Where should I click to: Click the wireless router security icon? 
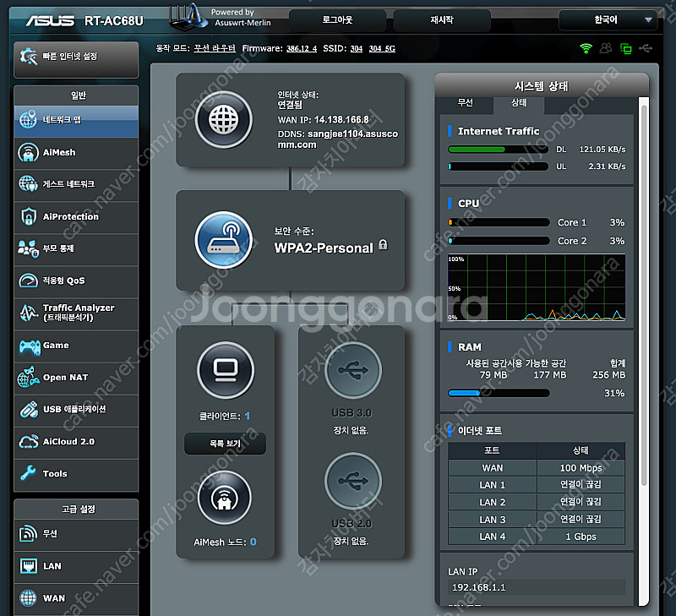click(224, 240)
